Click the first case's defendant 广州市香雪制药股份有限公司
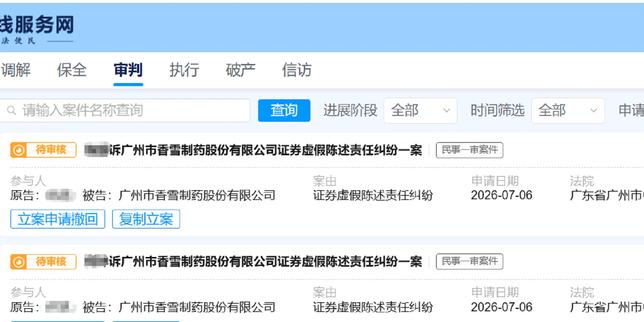This screenshot has width=644, height=322. pos(197,195)
